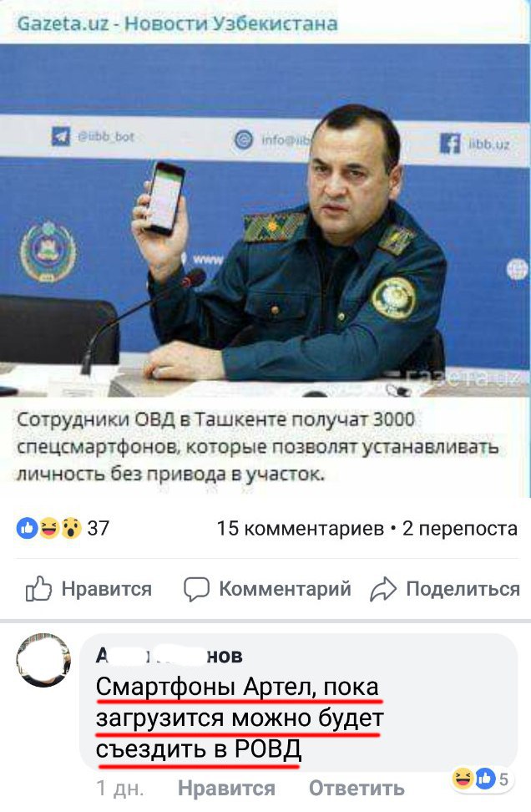View the laughing reaction on the comment
The width and height of the screenshot is (531, 812).
pyautogui.click(x=463, y=778)
